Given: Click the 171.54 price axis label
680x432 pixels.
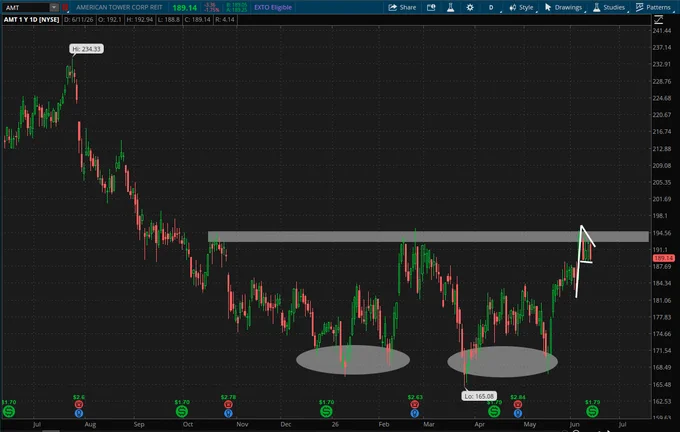Looking at the screenshot, I should click(661, 350).
